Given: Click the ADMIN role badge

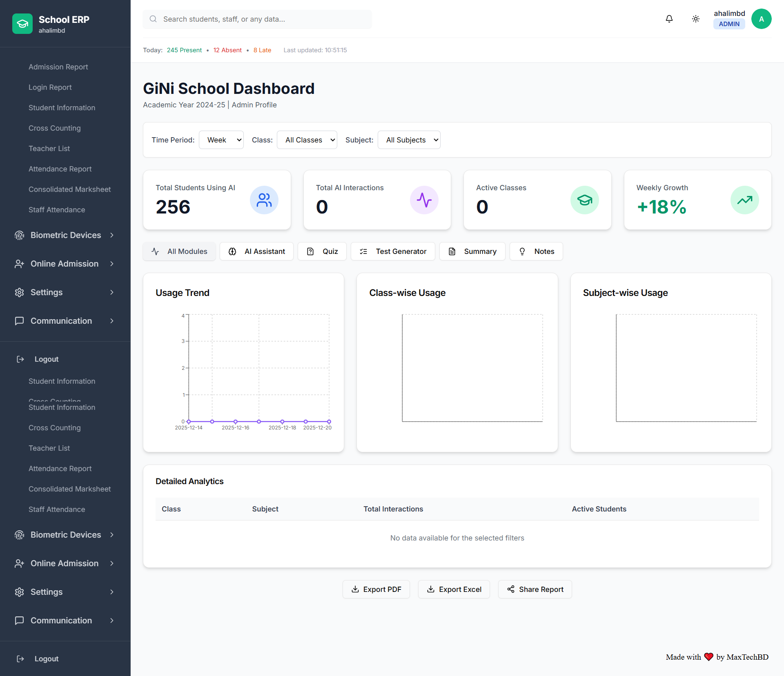Looking at the screenshot, I should click(x=729, y=24).
